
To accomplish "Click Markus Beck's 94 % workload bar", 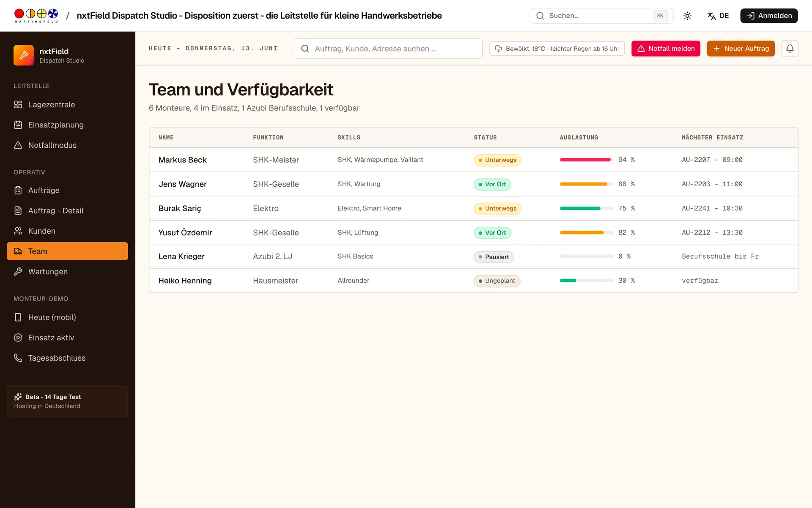I will (587, 160).
